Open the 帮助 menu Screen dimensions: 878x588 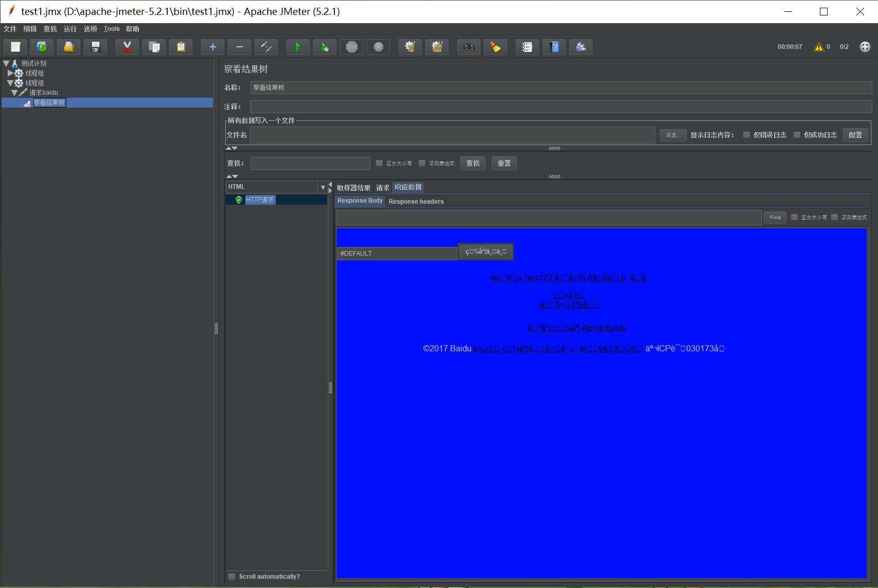click(x=132, y=29)
